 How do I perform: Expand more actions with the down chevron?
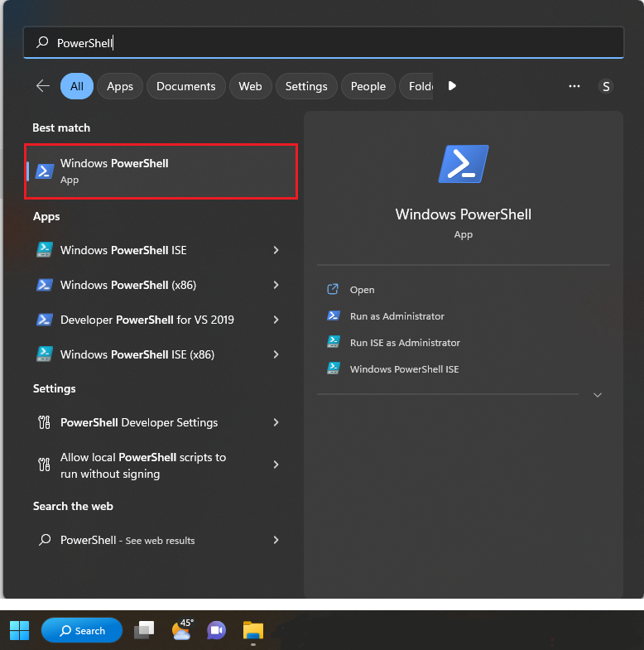[597, 395]
